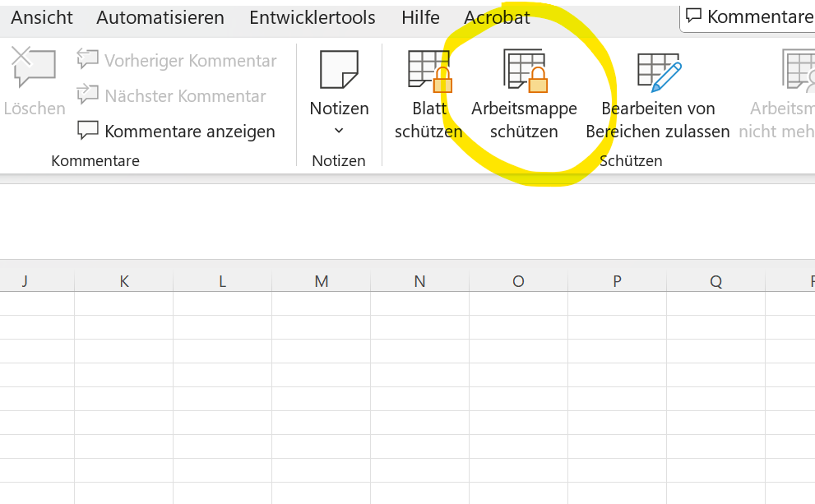Screen dimensions: 815x504
Task: Go to Vorheriger Kommentar
Action: tap(177, 60)
